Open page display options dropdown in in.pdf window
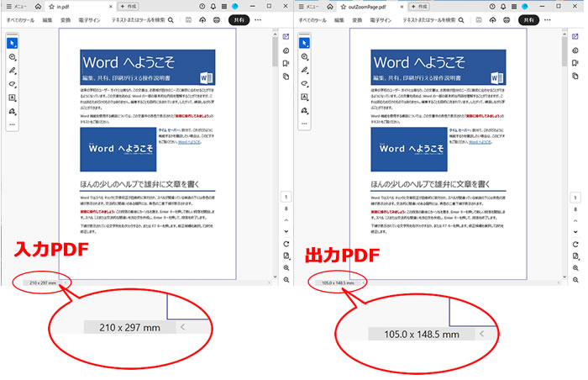 tap(286, 256)
